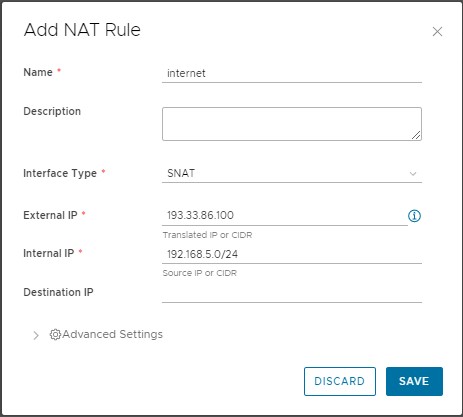Image resolution: width=463 pixels, height=417 pixels.
Task: Click the External IP info icon
Action: (414, 216)
